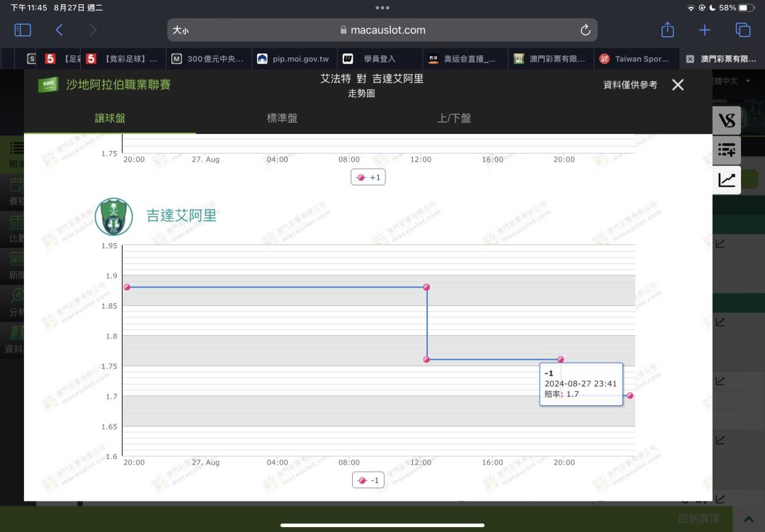Toggle the +1 legend series

click(368, 177)
